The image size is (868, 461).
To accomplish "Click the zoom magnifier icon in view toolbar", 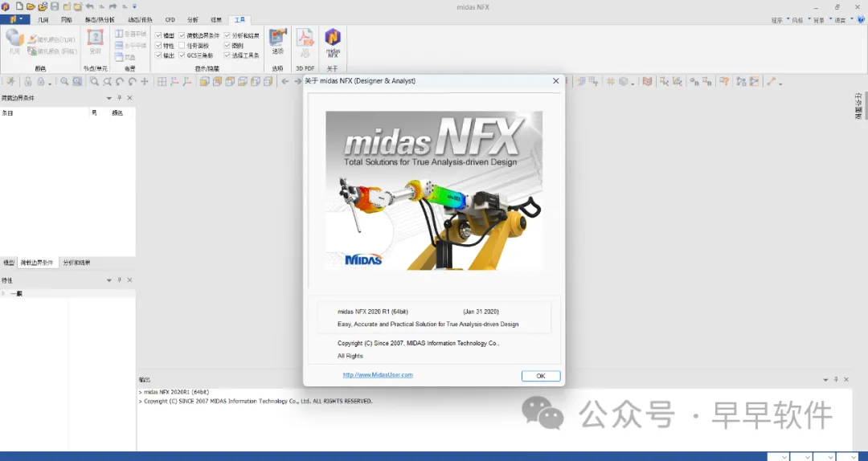I will click(x=64, y=81).
